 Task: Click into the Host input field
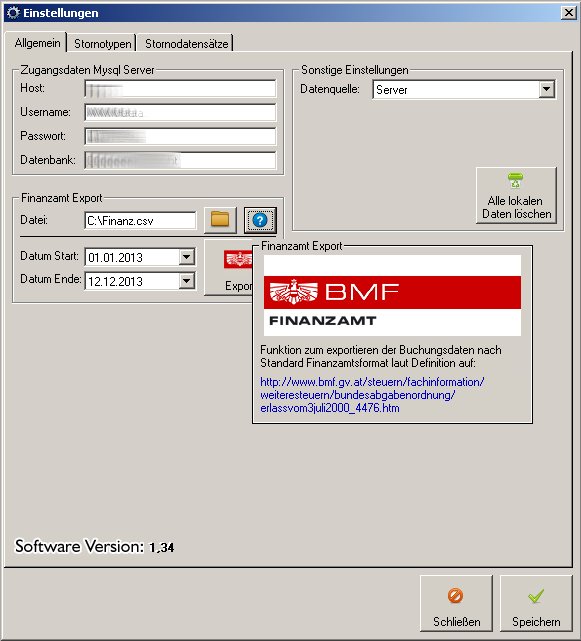(x=180, y=89)
